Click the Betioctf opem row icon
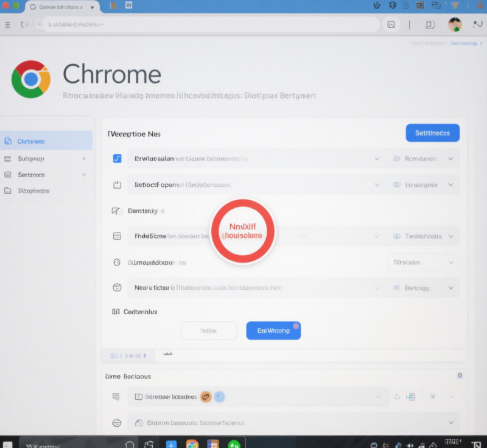The width and height of the screenshot is (487, 448). coord(117,184)
